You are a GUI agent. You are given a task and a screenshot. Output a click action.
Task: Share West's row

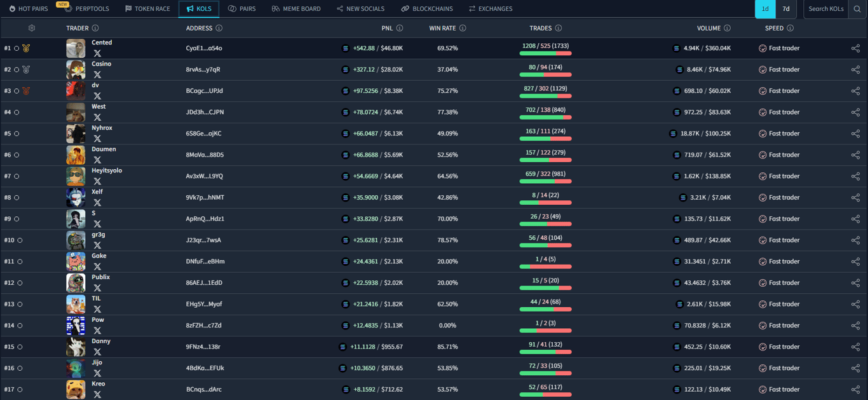(855, 112)
